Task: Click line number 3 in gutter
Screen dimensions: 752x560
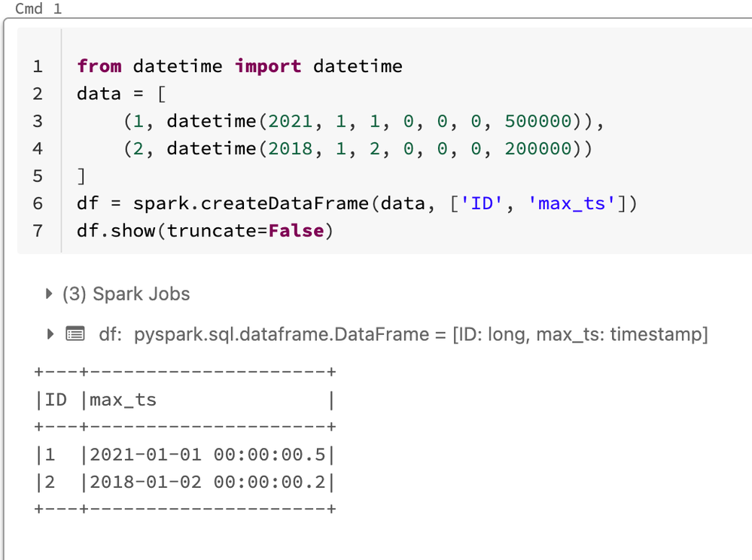Action: pos(38,121)
